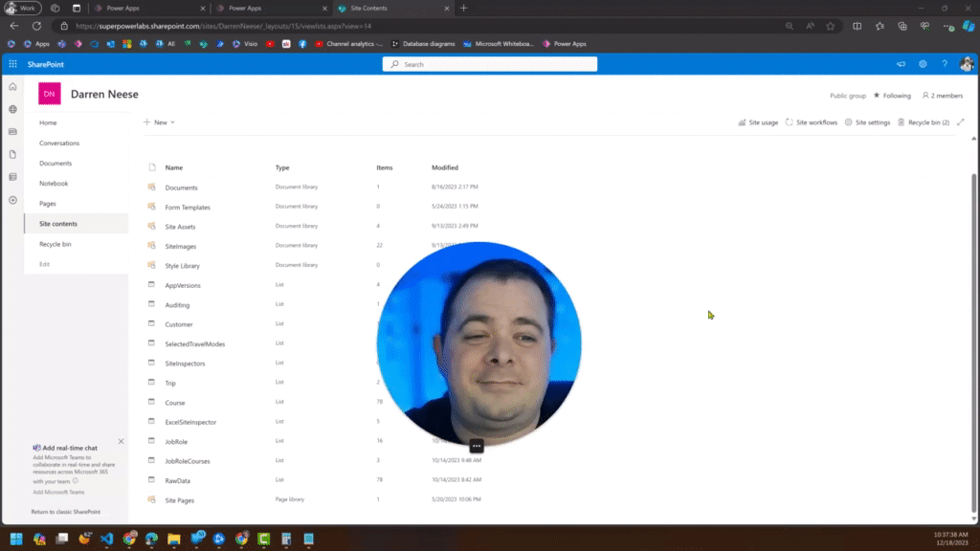
Task: Open the Create plus icon in app bar
Action: (12, 200)
